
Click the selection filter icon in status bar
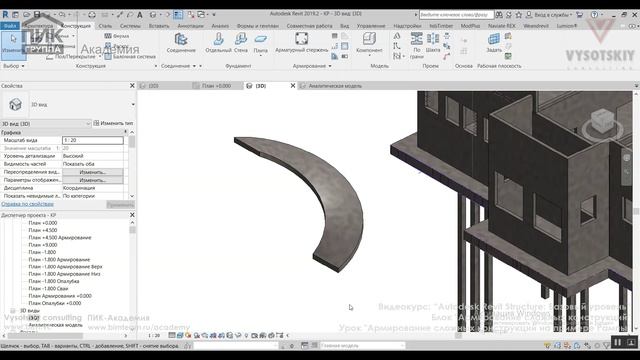point(608,346)
